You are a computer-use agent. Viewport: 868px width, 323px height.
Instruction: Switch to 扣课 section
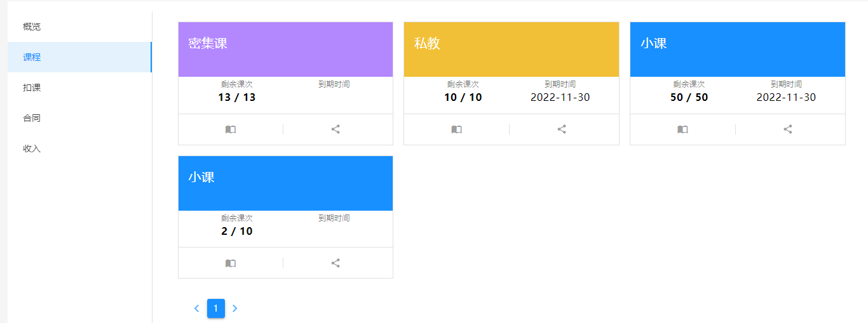point(32,88)
